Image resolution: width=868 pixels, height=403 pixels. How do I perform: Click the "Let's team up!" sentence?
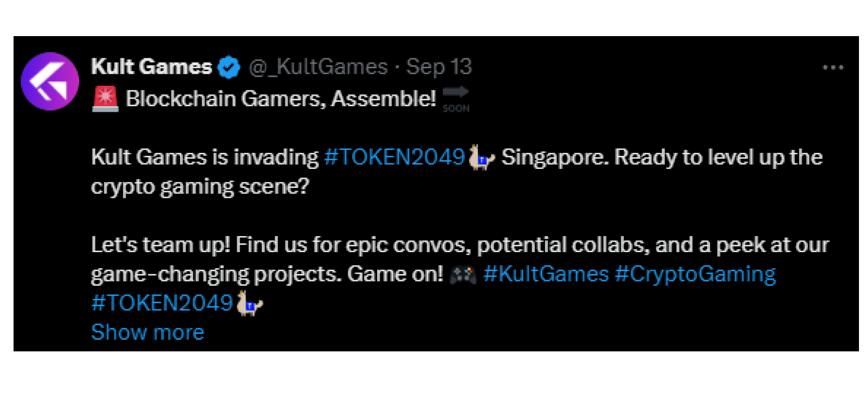click(x=160, y=246)
